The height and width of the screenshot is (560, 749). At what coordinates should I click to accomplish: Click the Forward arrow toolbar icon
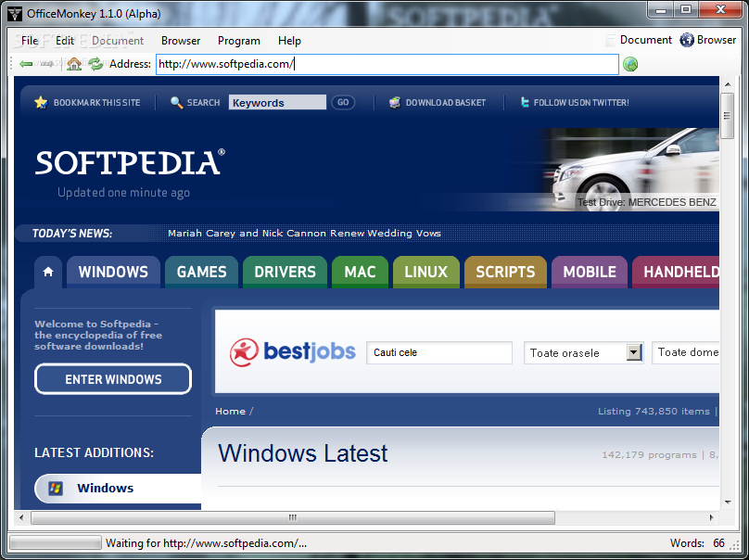(x=46, y=64)
